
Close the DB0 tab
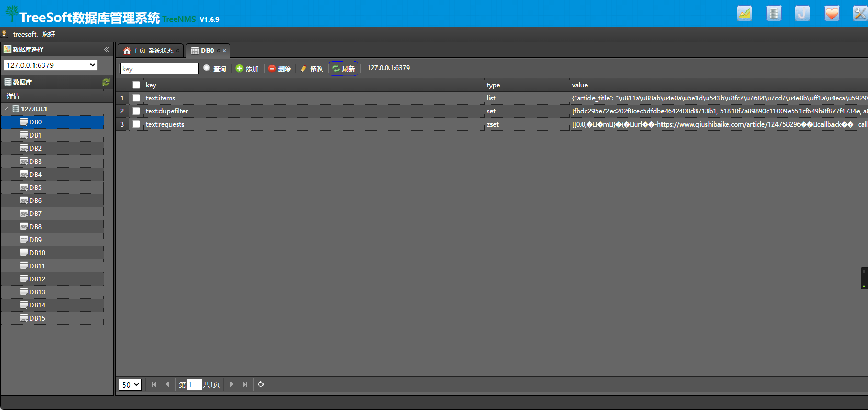pos(224,51)
